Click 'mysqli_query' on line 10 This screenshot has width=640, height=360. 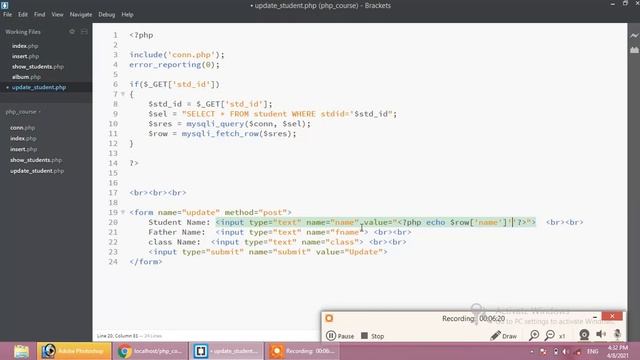215,124
